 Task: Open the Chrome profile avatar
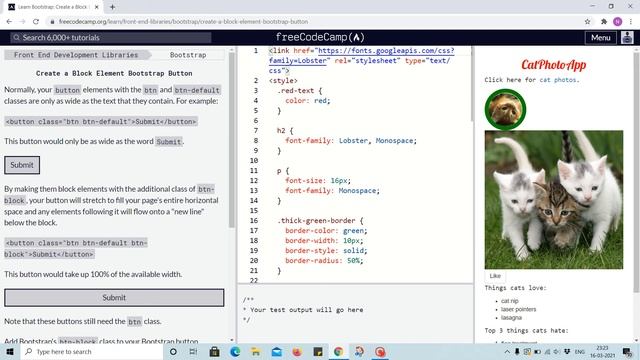click(x=618, y=22)
